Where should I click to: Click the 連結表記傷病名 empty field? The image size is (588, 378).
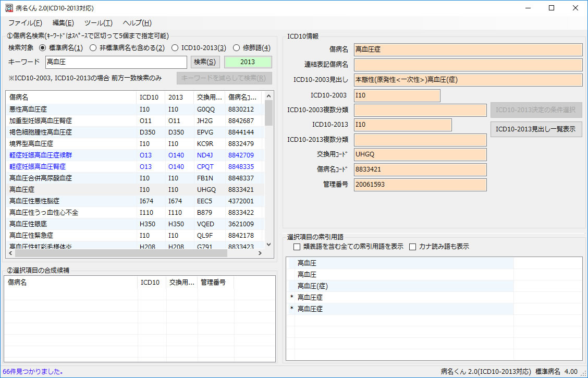click(468, 65)
